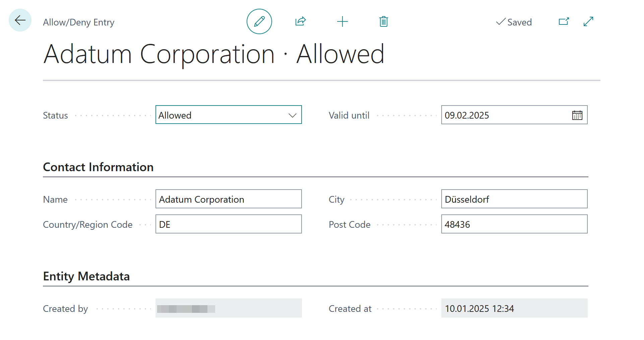
Task: Click the Valid until label
Action: 349,115
